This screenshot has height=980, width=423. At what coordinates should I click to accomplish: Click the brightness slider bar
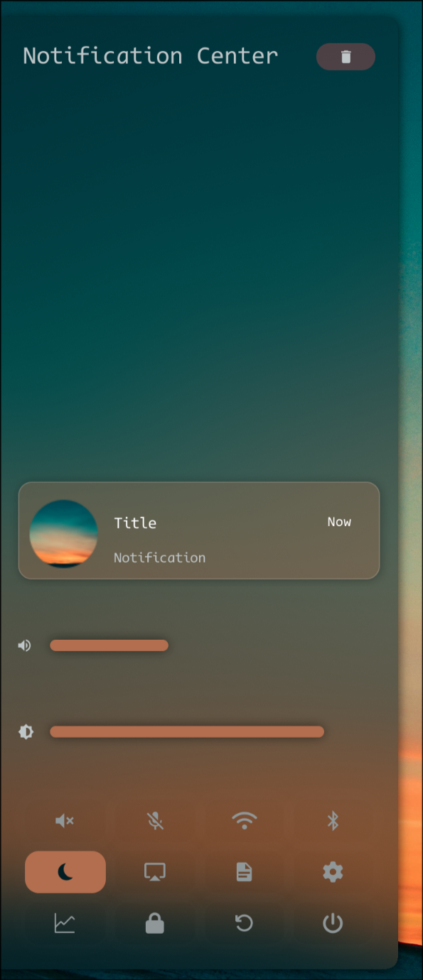(x=187, y=732)
